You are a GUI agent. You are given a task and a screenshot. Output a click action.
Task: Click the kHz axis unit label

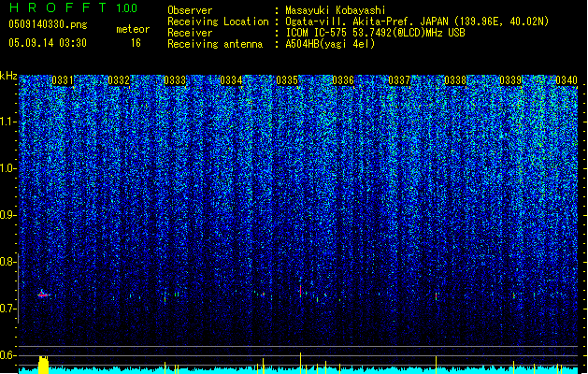coord(8,76)
